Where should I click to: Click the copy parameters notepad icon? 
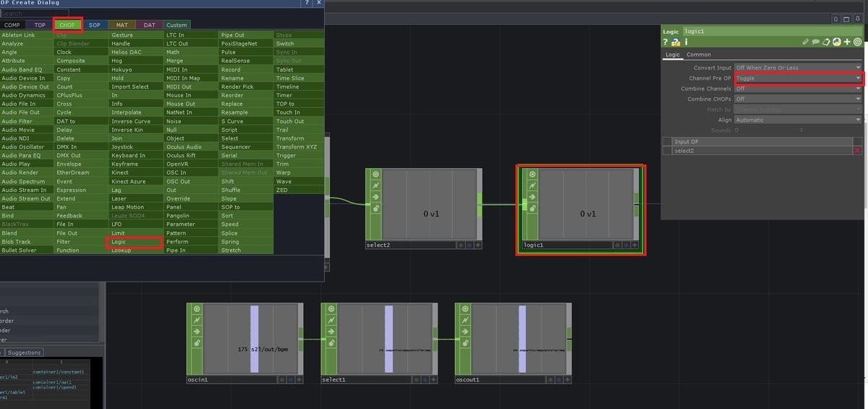[x=826, y=42]
